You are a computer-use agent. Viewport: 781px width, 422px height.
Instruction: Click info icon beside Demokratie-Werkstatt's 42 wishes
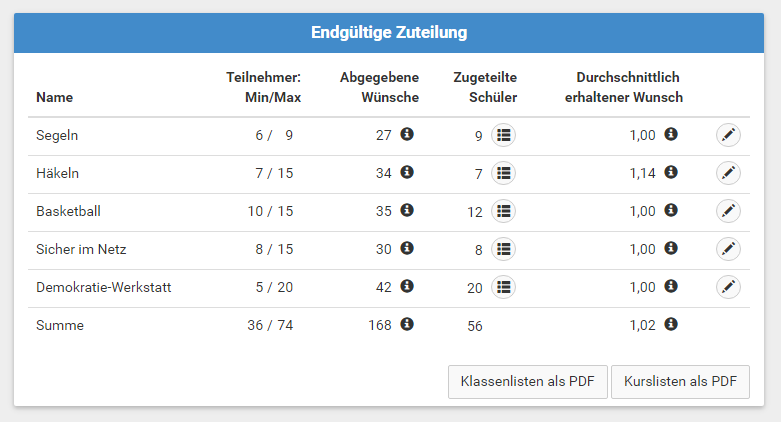tap(407, 286)
